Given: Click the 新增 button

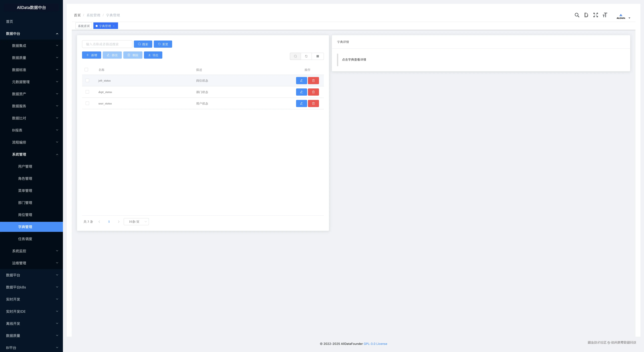Looking at the screenshot, I should pos(91,55).
